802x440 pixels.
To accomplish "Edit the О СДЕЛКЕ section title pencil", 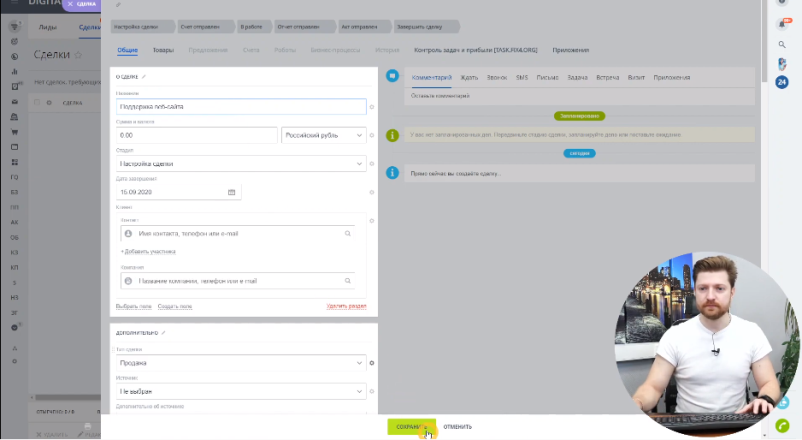I will click(144, 77).
